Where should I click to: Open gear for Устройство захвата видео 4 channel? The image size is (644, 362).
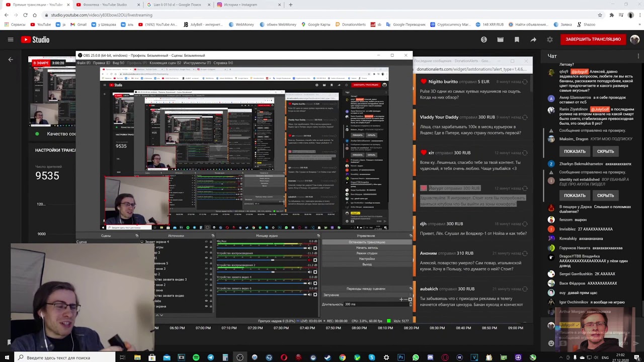pos(315,283)
